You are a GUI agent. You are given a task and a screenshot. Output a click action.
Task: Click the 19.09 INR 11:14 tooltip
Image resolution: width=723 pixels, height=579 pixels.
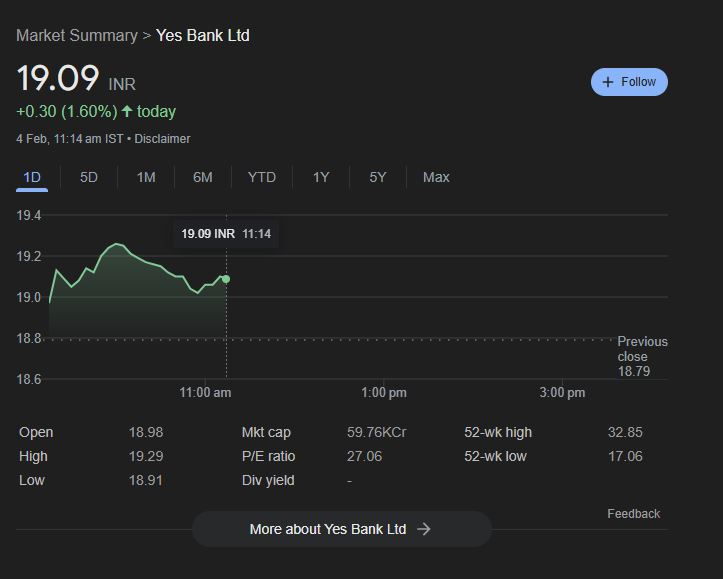pos(226,234)
